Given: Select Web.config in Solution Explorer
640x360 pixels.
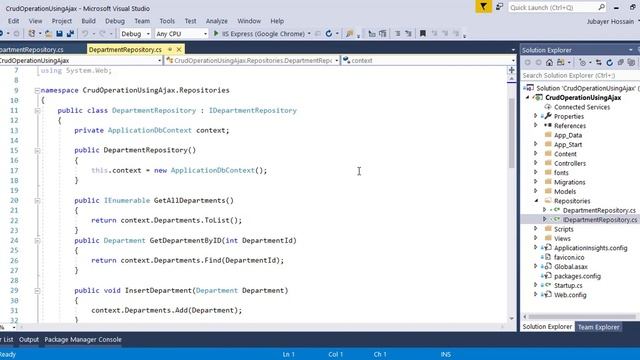Looking at the screenshot, I should point(570,295).
